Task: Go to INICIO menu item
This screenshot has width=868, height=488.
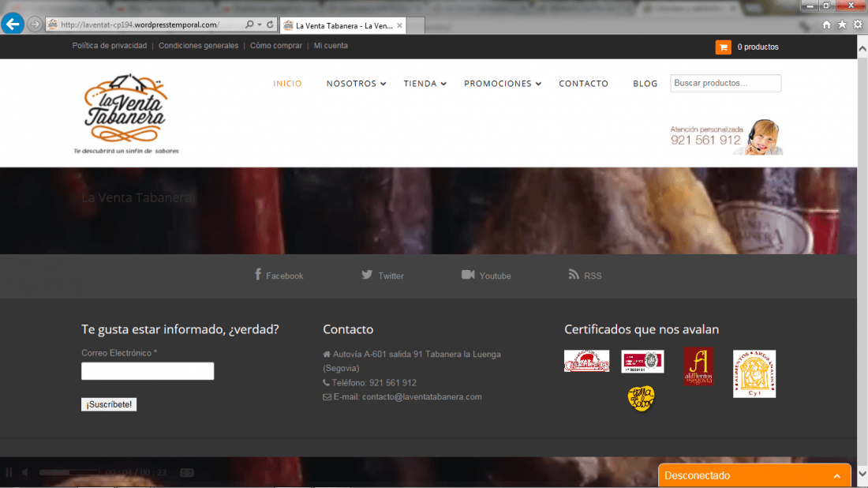Action: coord(287,84)
